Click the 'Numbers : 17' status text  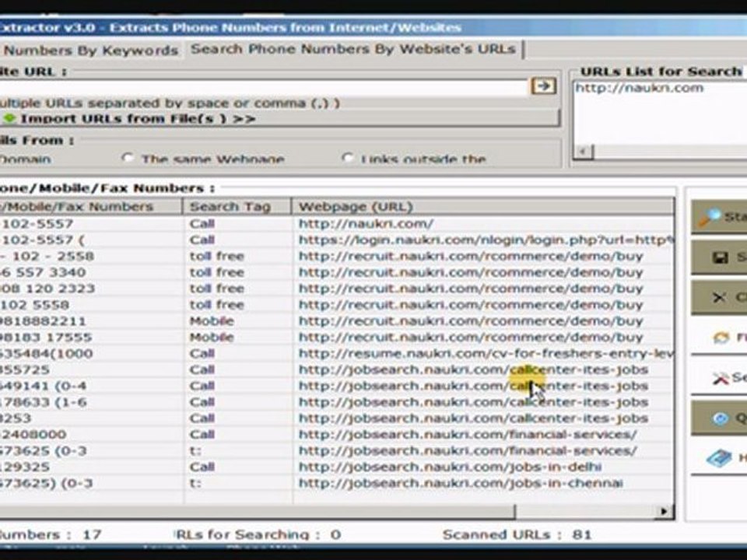[x=51, y=534]
